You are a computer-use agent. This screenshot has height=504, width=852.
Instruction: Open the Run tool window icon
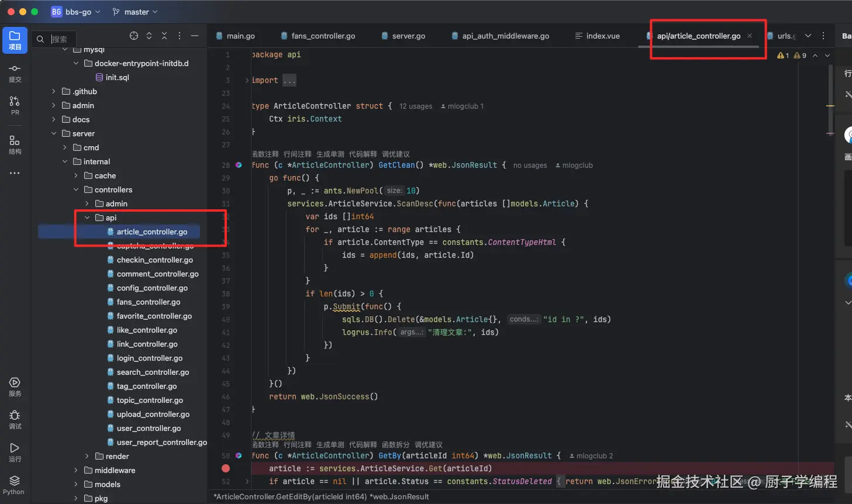pyautogui.click(x=15, y=452)
